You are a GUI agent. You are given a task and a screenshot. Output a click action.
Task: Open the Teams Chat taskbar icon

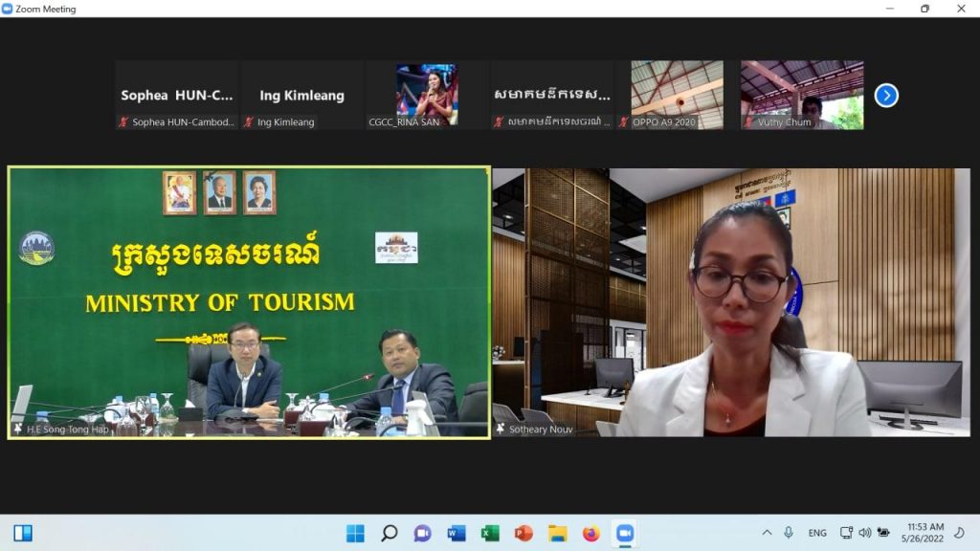click(x=422, y=533)
